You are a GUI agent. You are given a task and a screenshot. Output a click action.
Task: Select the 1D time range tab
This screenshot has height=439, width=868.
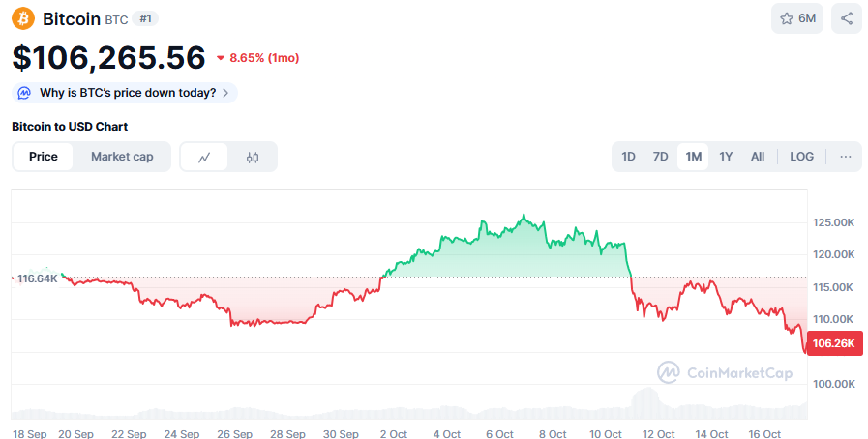[x=628, y=157]
